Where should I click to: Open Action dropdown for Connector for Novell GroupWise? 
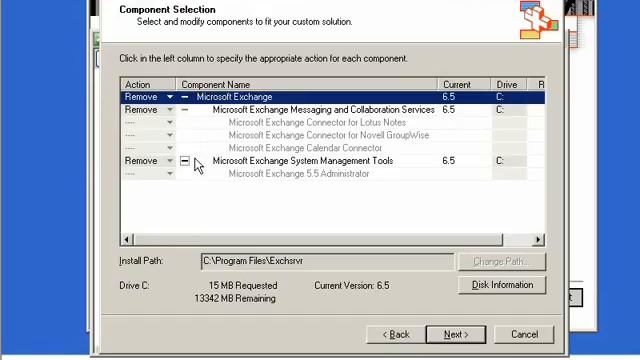170,135
